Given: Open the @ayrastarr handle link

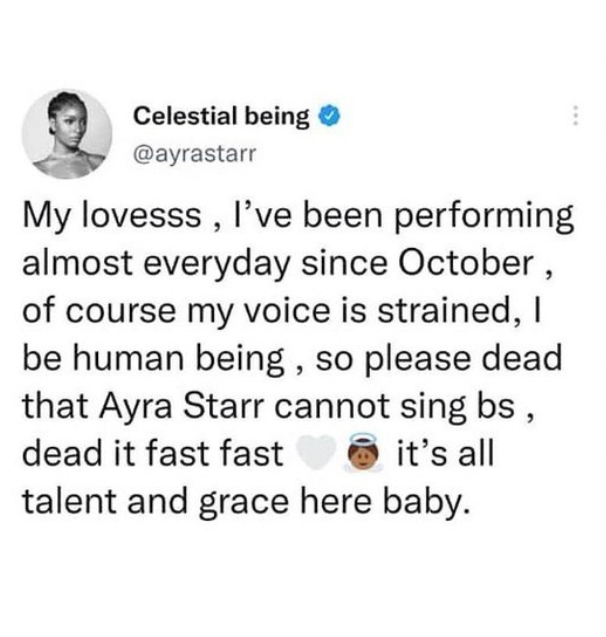Looking at the screenshot, I should point(195,154).
